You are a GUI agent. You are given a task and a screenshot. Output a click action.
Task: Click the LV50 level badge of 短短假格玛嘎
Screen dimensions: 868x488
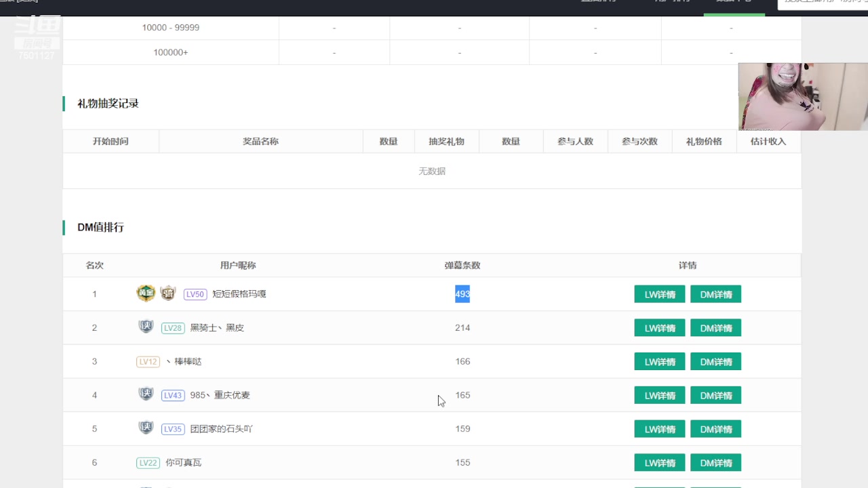(x=195, y=293)
